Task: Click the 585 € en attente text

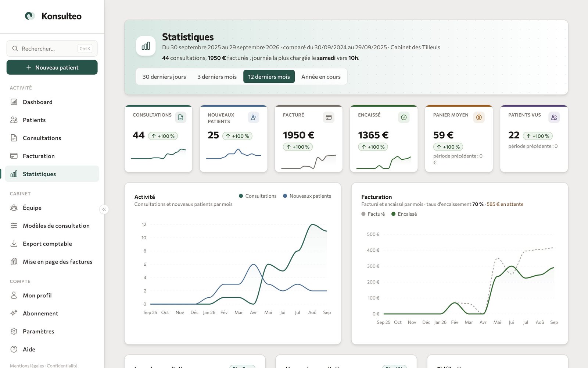Action: 505,204
